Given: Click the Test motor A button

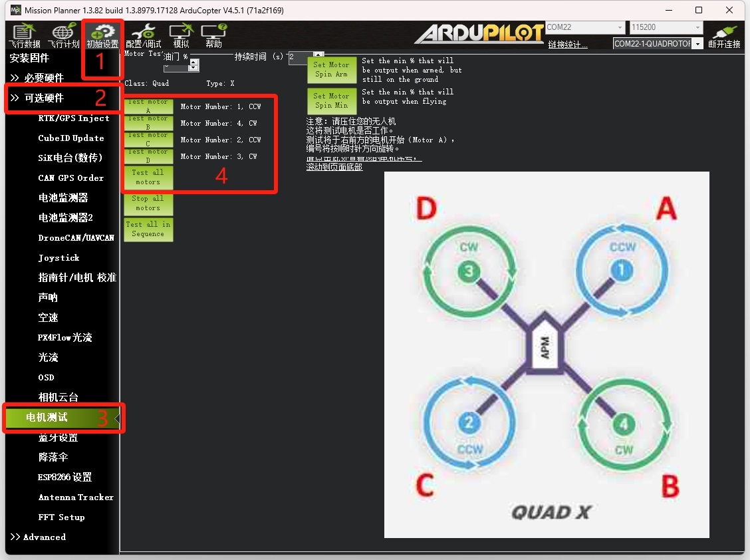Looking at the screenshot, I should point(148,106).
